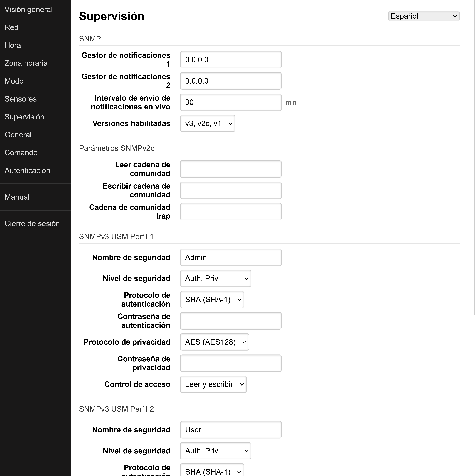Open the Control de acceso dropdown
Image resolution: width=476 pixels, height=476 pixels.
pyautogui.click(x=213, y=384)
